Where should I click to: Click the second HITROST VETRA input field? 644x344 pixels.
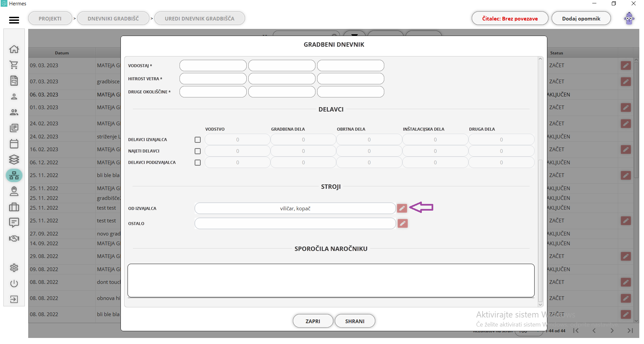(x=282, y=79)
